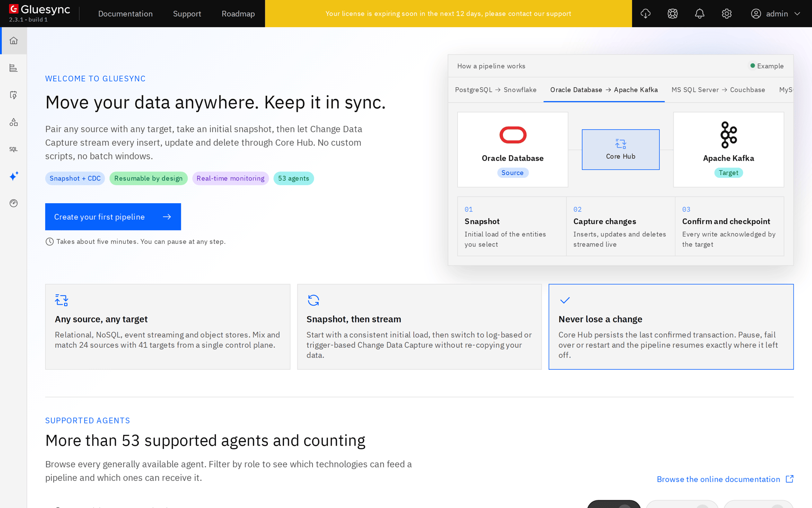Screen dimensions: 812x508
Task: Open the pipelines chart sidebar icon
Action: click(14, 68)
